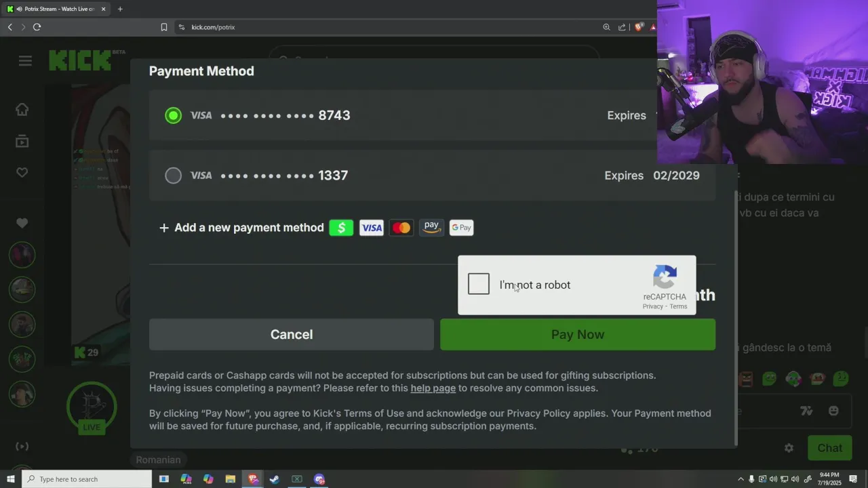The image size is (868, 488).
Task: Reload the page in browser
Action: pos(37,27)
